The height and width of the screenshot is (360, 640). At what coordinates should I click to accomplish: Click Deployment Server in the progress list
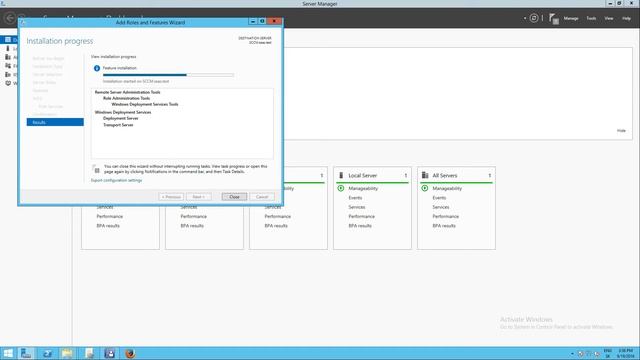click(x=120, y=118)
